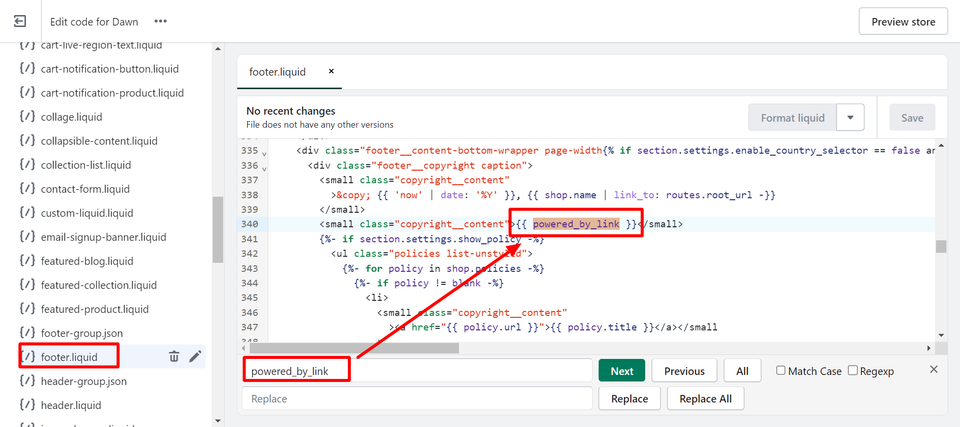Open collage.liquid file
Image resolution: width=960 pixels, height=427 pixels.
72,117
